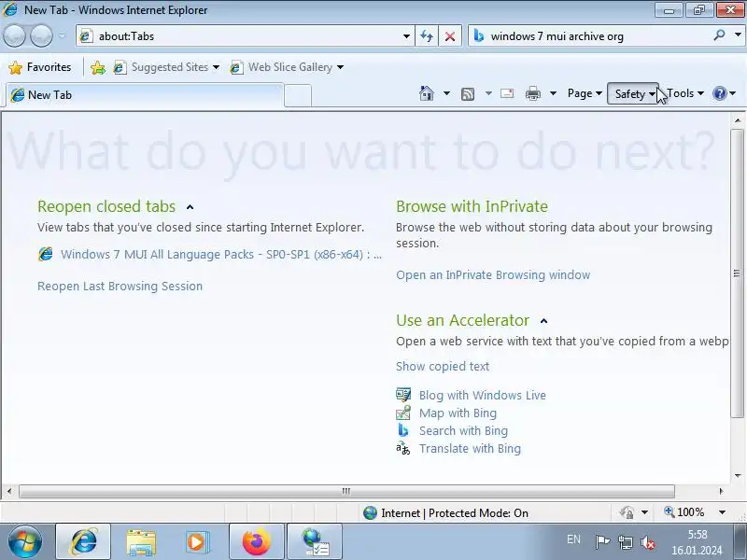Expand the address bar autocomplete dropdown

coord(406,36)
